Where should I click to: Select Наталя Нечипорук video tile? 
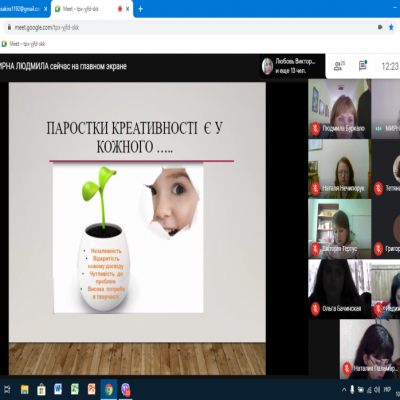point(339,169)
